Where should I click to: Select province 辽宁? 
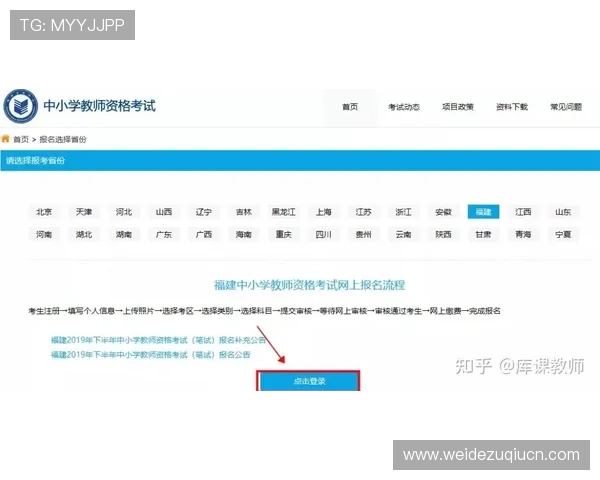point(204,212)
